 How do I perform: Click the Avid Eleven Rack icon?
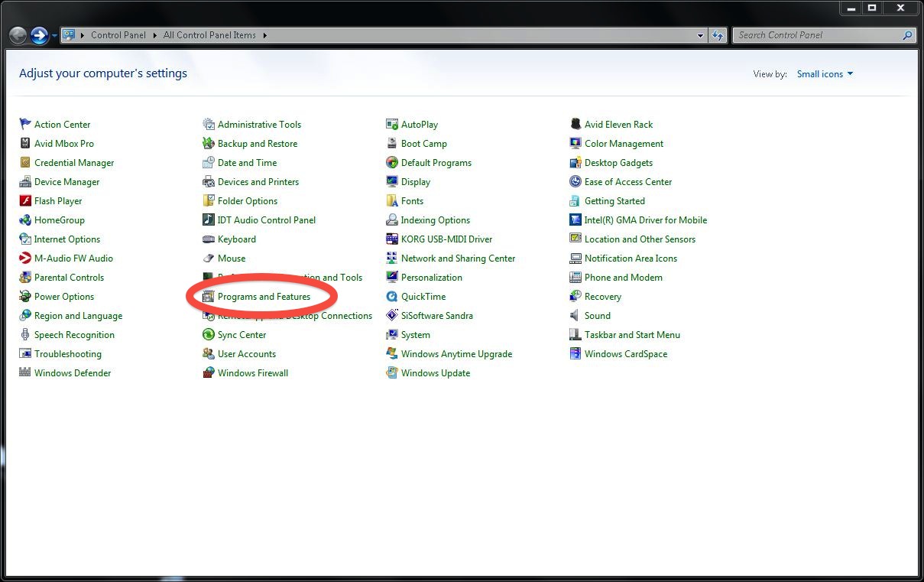pos(575,124)
